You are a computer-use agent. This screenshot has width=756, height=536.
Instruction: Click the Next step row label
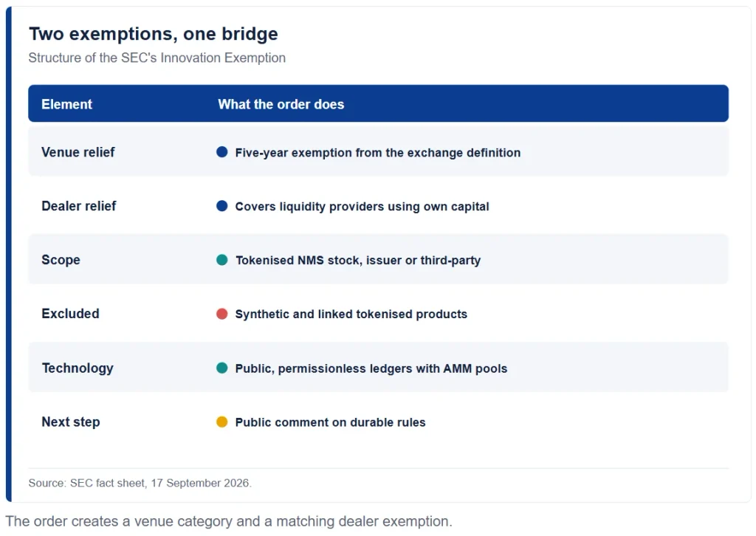[x=71, y=422]
